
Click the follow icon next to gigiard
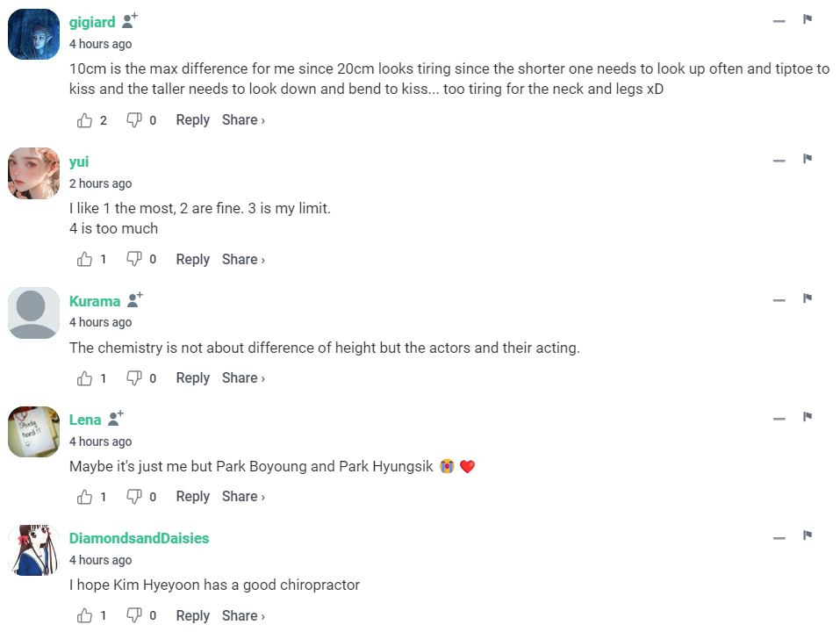[x=131, y=20]
